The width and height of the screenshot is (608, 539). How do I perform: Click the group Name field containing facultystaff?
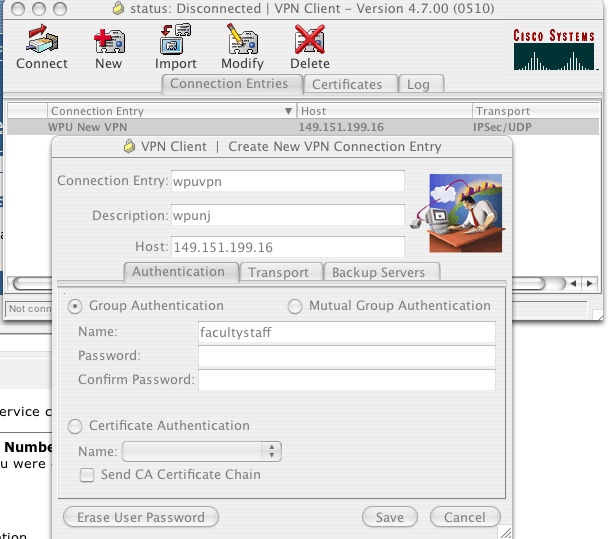click(x=347, y=332)
